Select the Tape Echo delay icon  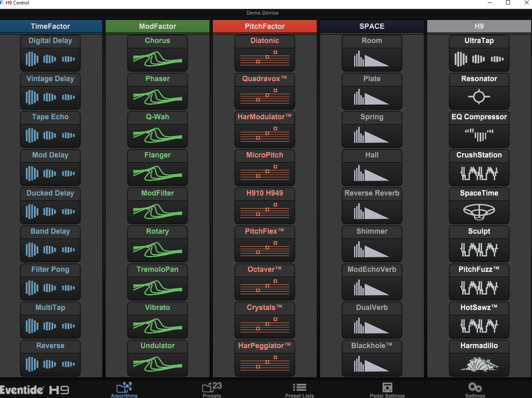point(50,135)
